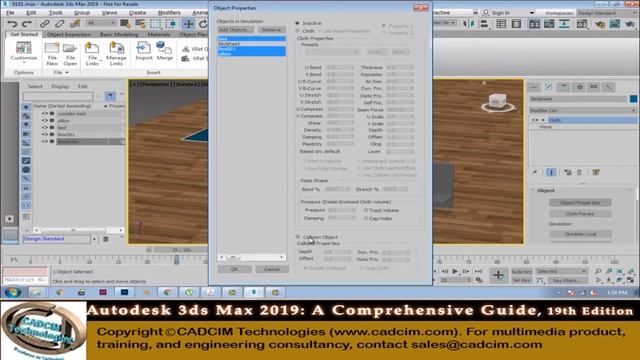Select the Cloth radio button
640x360 pixels.
pos(298,31)
